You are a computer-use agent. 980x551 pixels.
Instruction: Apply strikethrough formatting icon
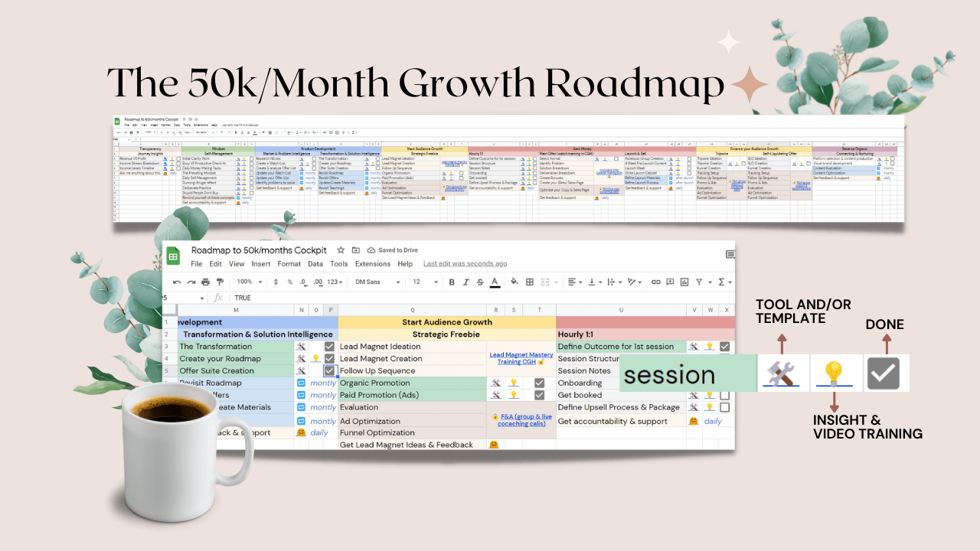click(480, 282)
